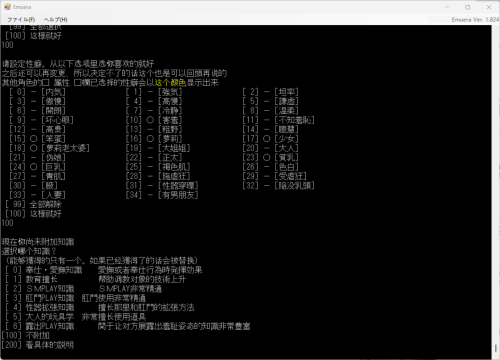Choose option [3] 肛門PLAY知識

tap(75, 298)
